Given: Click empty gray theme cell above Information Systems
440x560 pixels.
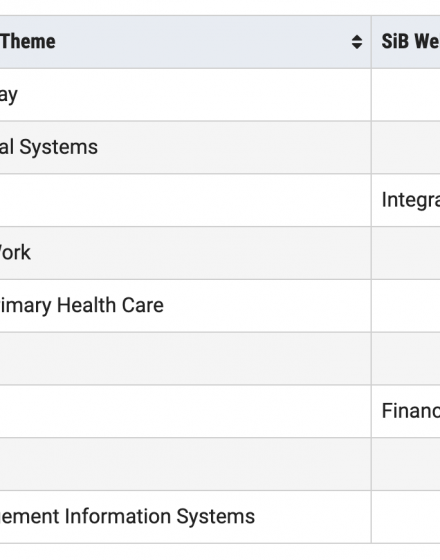Looking at the screenshot, I should click(185, 464).
